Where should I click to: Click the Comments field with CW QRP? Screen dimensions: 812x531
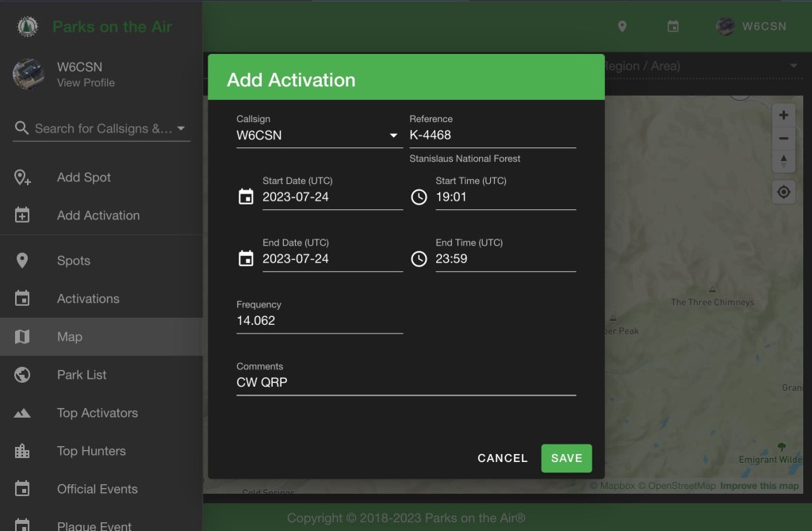405,383
